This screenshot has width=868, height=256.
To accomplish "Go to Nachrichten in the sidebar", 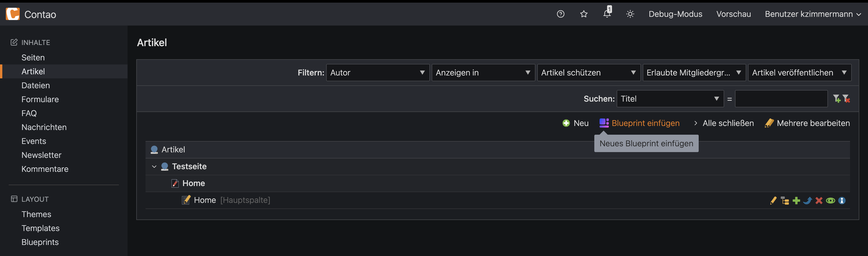I will pyautogui.click(x=44, y=127).
